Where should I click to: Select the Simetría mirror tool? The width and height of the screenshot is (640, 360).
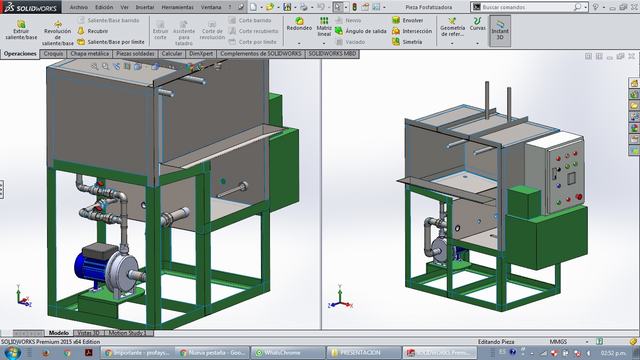tap(407, 42)
